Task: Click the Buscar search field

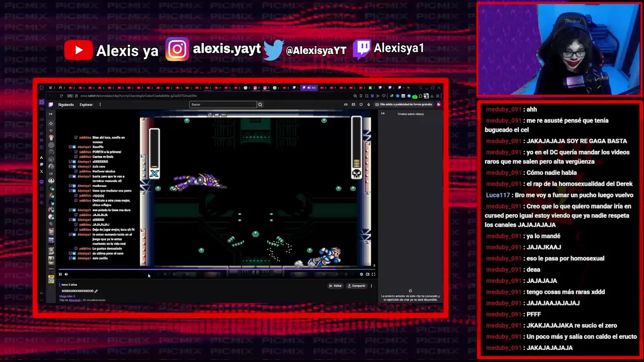Action: pyautogui.click(x=223, y=105)
